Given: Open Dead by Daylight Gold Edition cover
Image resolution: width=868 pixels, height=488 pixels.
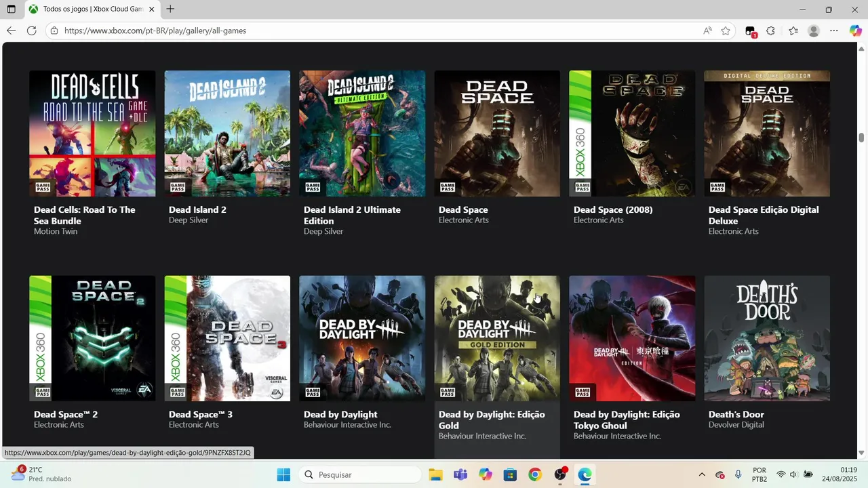Looking at the screenshot, I should click(497, 338).
